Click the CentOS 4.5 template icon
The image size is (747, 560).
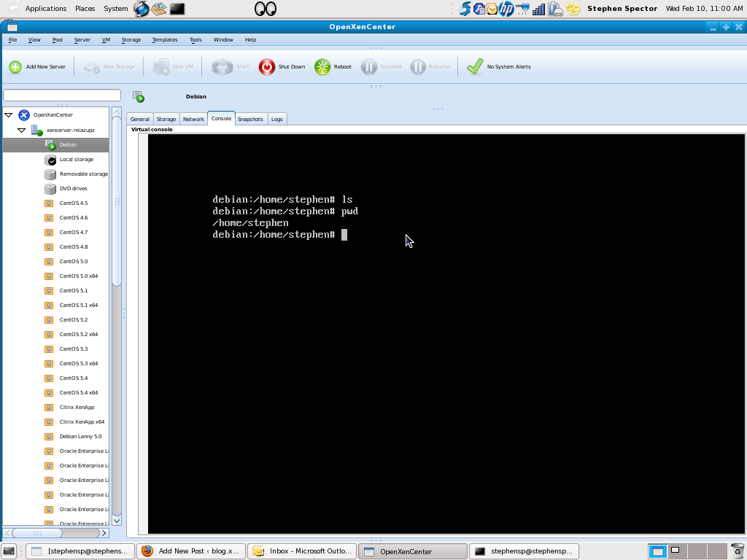50,203
